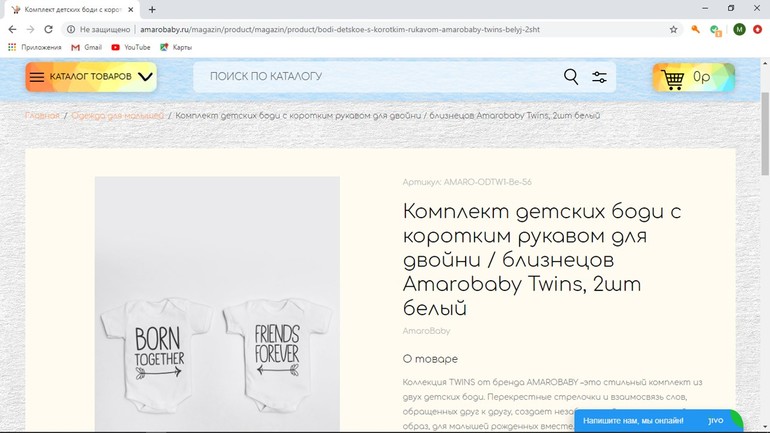
Task: Reload the page
Action: pos(48,30)
